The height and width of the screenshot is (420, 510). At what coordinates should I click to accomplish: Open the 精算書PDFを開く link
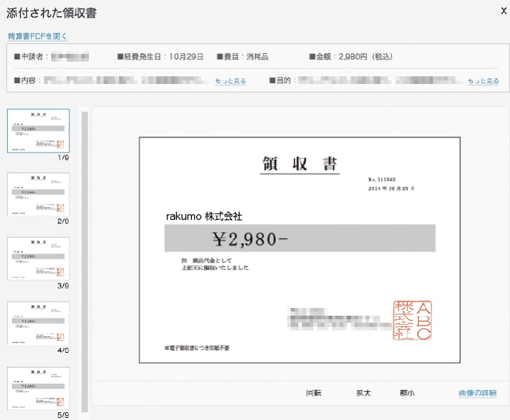point(37,36)
